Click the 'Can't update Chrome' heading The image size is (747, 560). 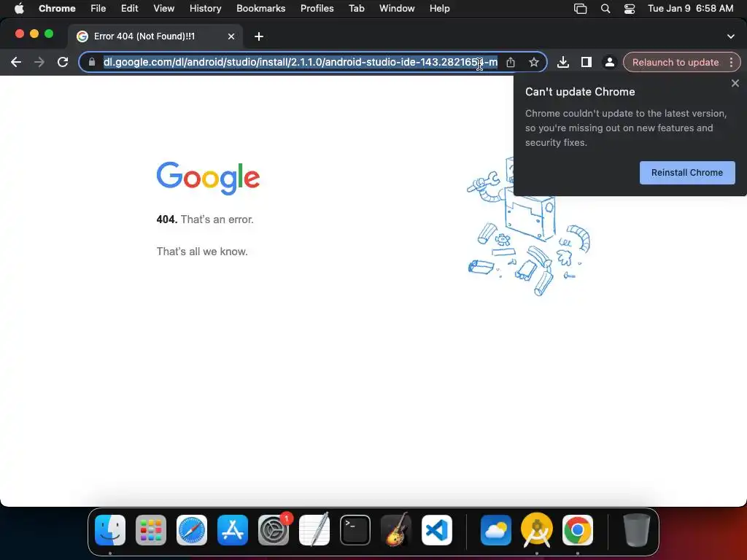580,92
